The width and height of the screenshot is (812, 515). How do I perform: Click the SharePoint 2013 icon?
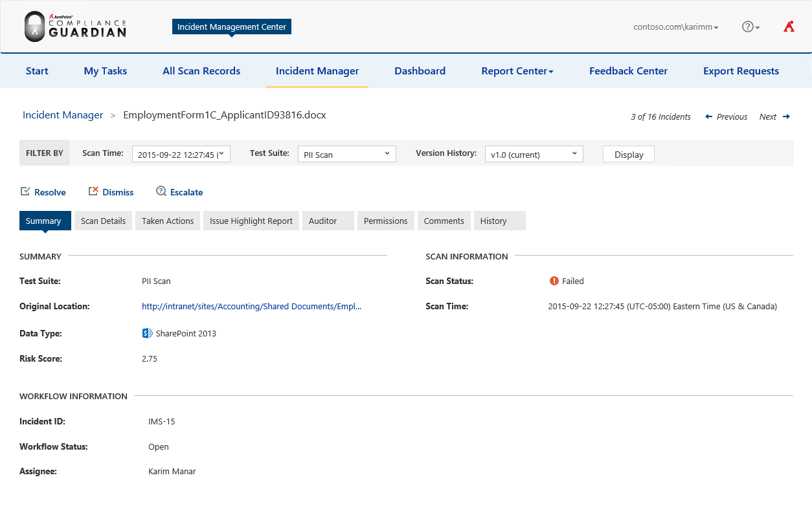pyautogui.click(x=147, y=333)
